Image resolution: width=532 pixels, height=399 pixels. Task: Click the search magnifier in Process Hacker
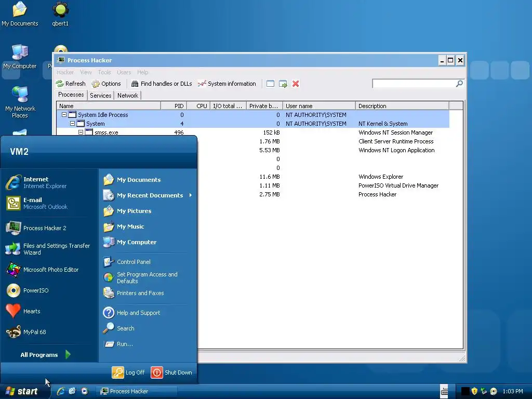[x=459, y=84]
